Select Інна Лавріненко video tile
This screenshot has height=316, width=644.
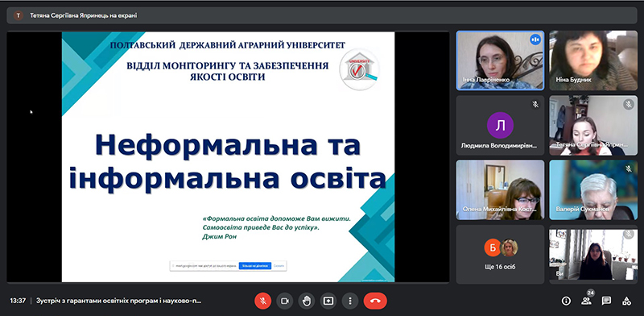[x=500, y=60]
